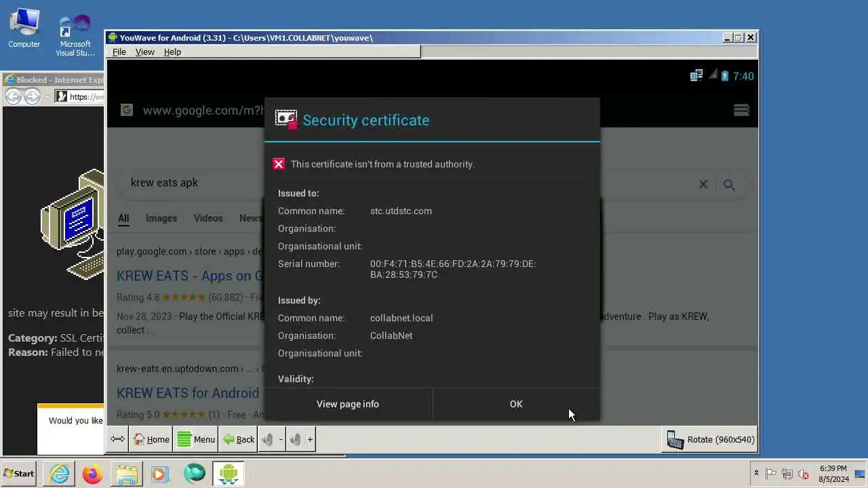Click the YouWave Android title bar icon

point(113,38)
